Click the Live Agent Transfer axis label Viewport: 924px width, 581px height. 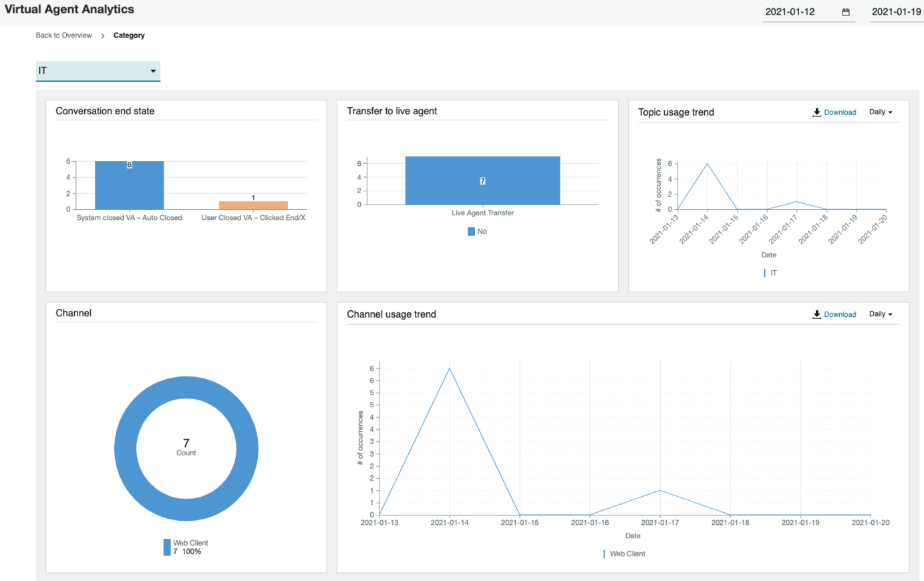pos(482,213)
